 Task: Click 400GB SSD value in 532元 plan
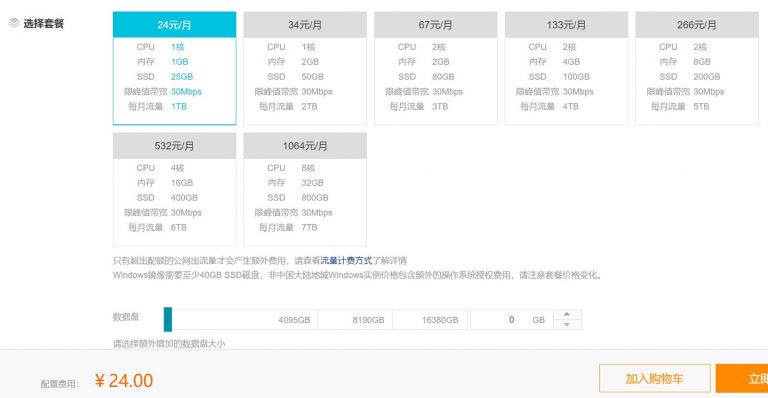184,198
